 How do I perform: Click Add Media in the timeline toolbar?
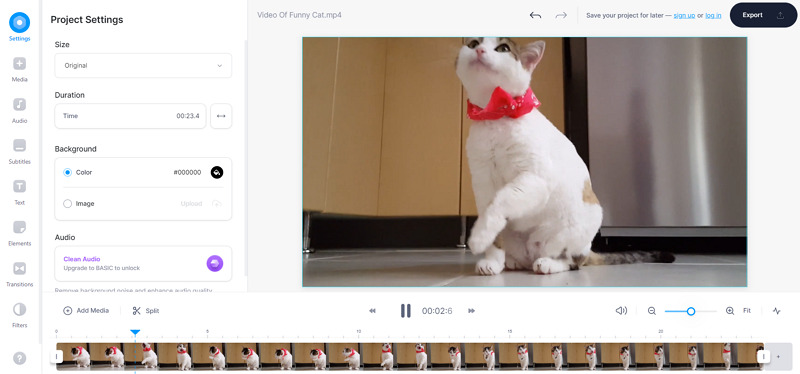[x=86, y=310]
